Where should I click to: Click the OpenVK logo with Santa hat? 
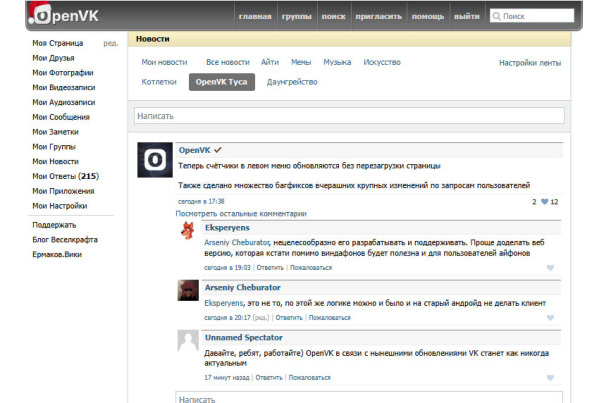64,14
